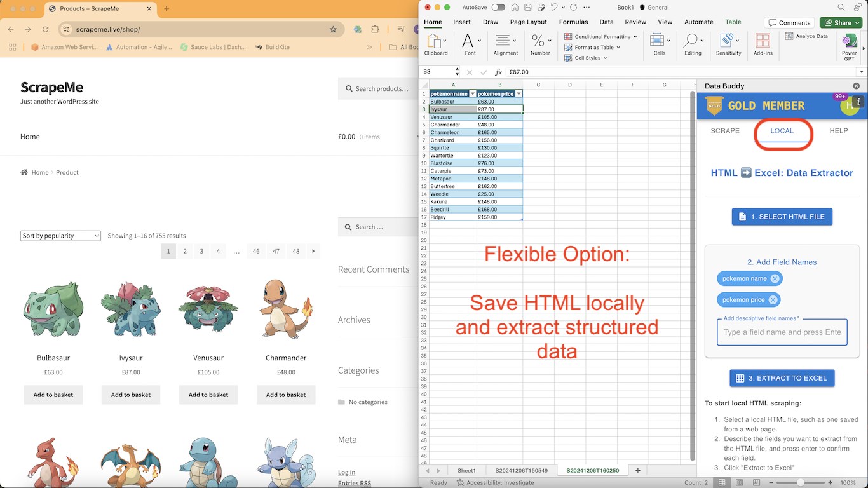Open the Page Layout ribbon tab

coord(528,22)
